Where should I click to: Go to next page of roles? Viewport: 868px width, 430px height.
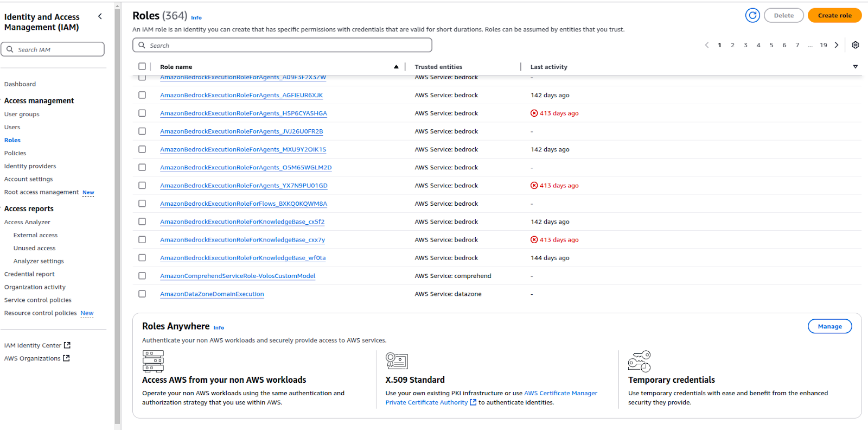[837, 45]
